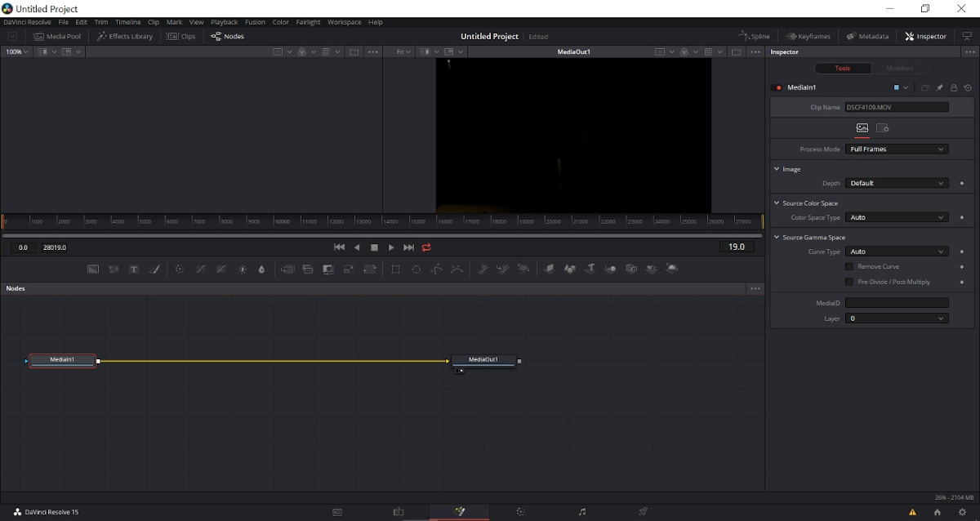Pin the MediaIn1 inspector controls
980x521 pixels.
coord(939,87)
